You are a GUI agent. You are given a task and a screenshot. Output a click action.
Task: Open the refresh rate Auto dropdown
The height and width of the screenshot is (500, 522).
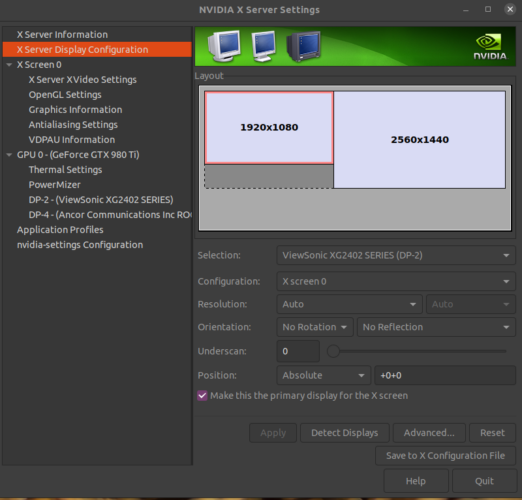471,304
